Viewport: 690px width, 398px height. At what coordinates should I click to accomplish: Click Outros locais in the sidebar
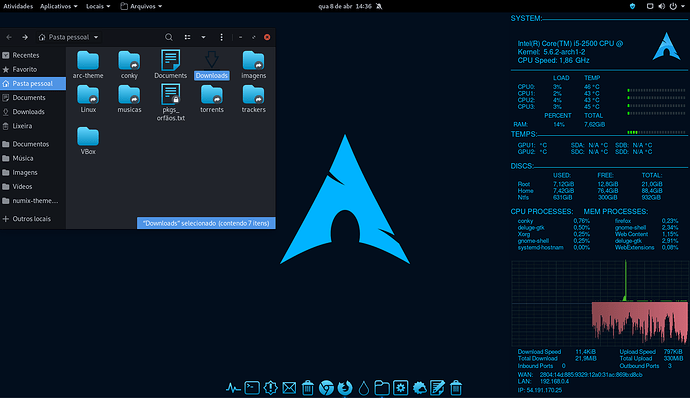pyautogui.click(x=33, y=218)
